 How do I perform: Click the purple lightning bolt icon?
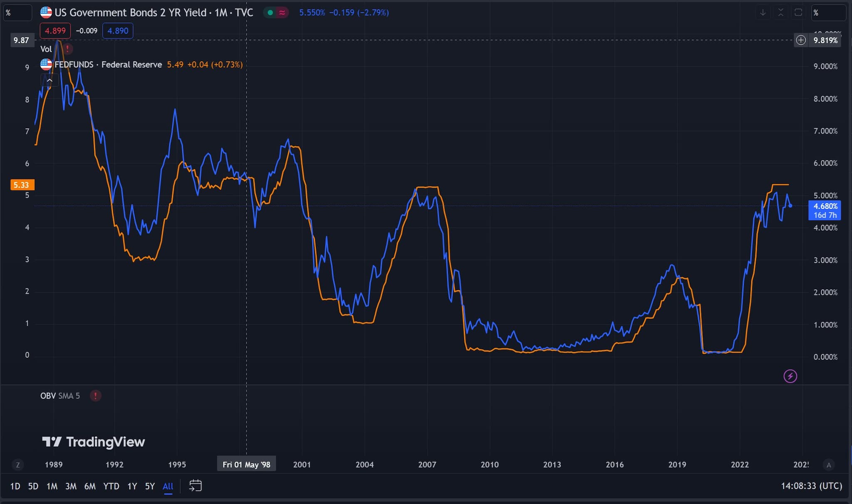coord(790,376)
